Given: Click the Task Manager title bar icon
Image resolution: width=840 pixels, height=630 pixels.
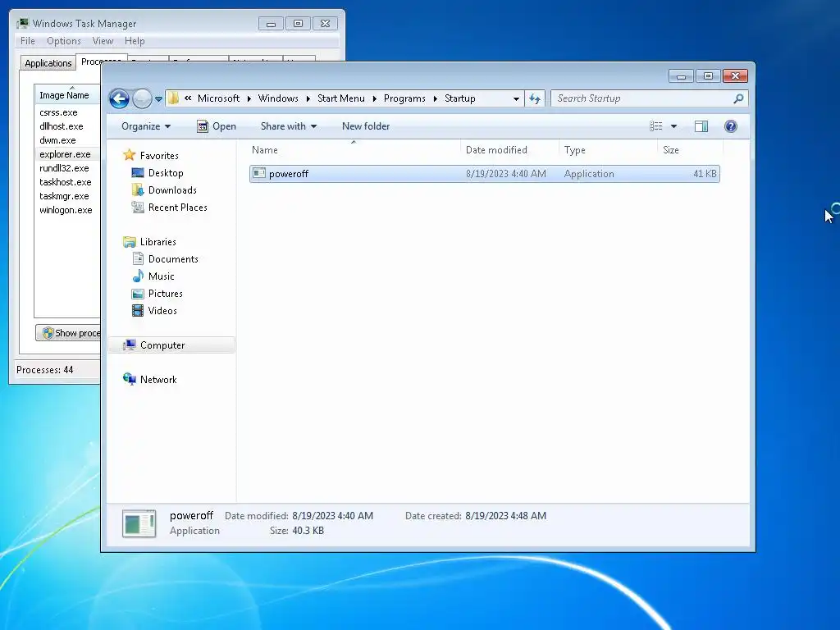Looking at the screenshot, I should (22, 23).
